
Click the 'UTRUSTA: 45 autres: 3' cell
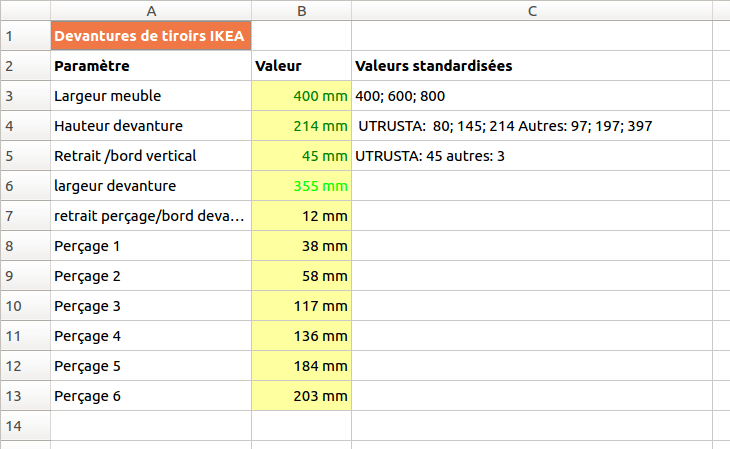(x=532, y=156)
